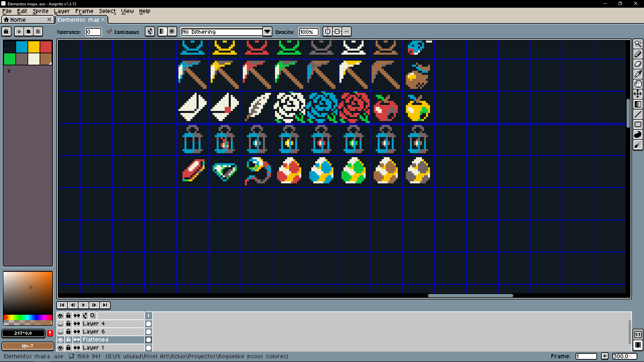Open the Sprite menu
644x362 pixels.
coord(40,11)
